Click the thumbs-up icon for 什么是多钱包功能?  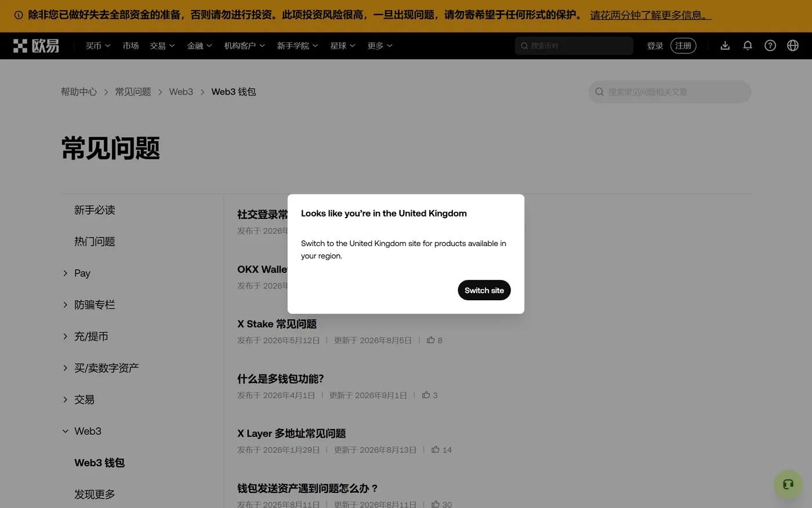click(426, 395)
